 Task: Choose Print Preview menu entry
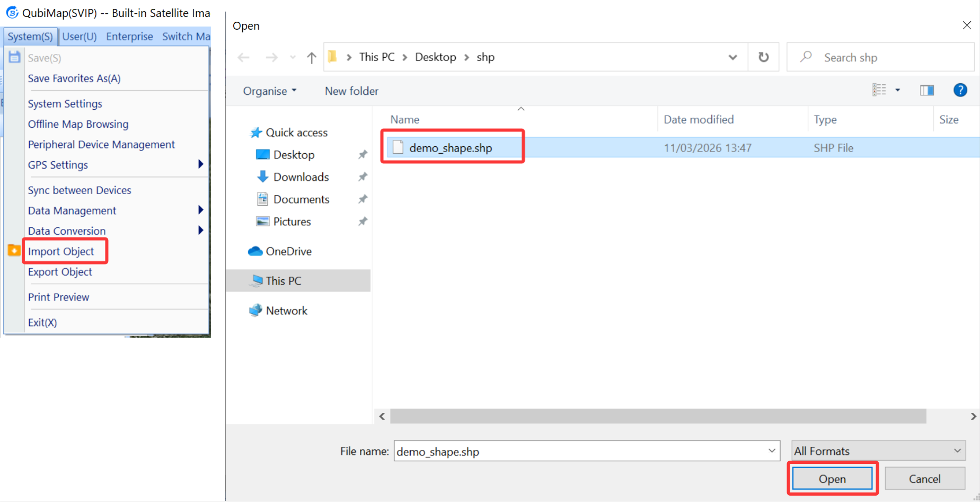pyautogui.click(x=59, y=297)
